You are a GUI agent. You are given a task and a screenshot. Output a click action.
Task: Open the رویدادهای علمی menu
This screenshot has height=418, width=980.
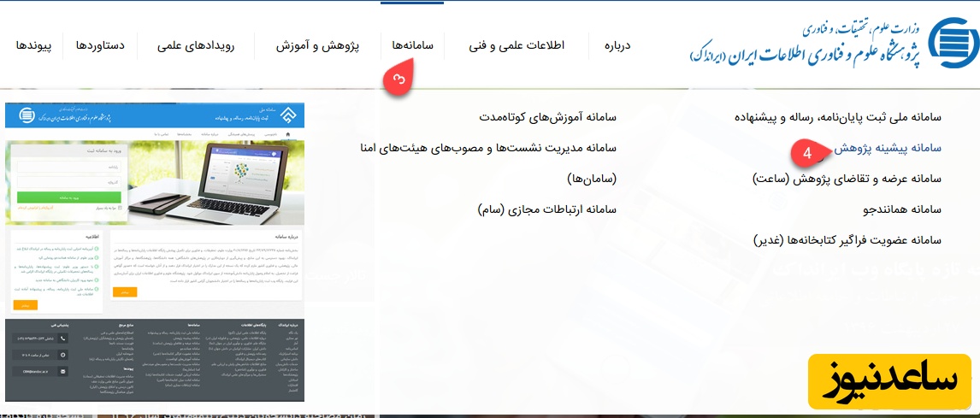click(x=196, y=45)
